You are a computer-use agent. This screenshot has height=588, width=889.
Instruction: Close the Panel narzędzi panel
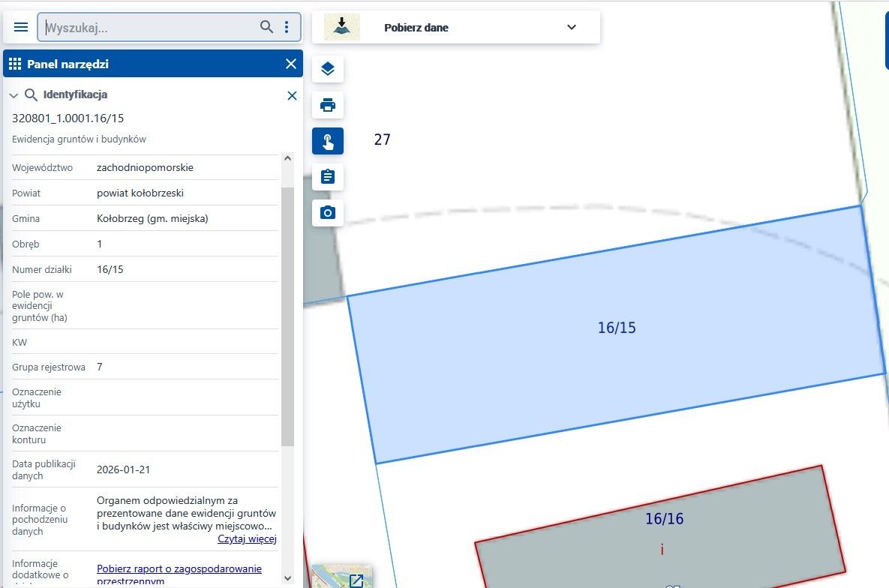click(291, 64)
